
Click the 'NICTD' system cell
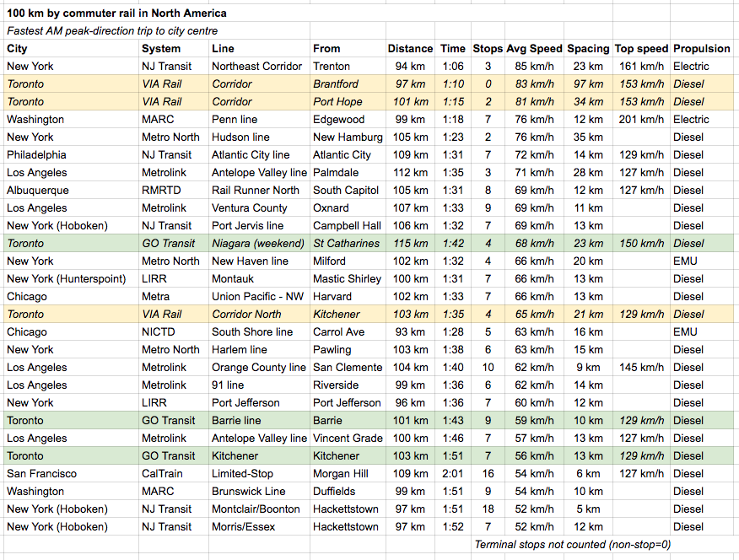[160, 331]
